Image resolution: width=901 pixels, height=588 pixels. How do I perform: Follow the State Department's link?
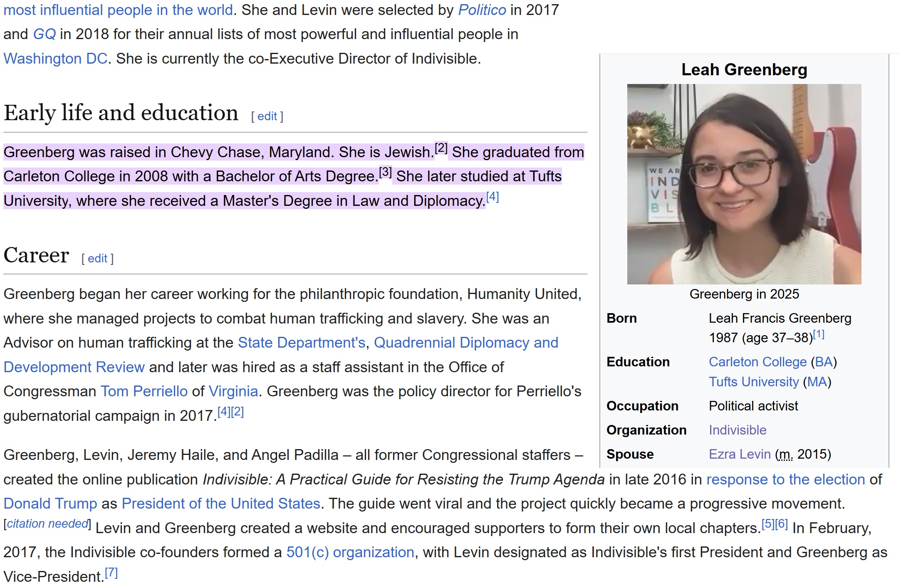coord(301,343)
